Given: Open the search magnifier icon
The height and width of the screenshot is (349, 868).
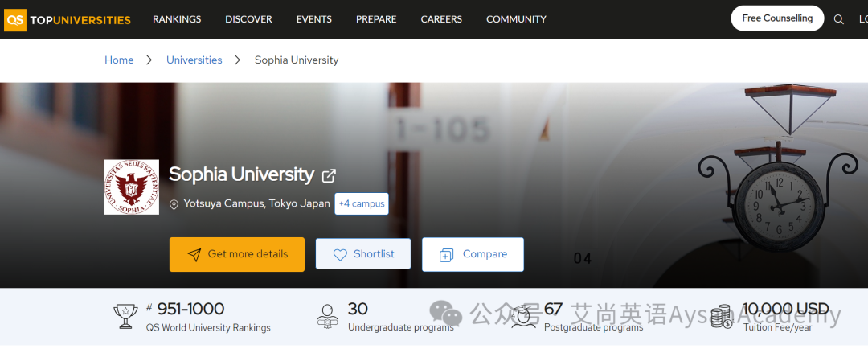Looking at the screenshot, I should pyautogui.click(x=838, y=19).
